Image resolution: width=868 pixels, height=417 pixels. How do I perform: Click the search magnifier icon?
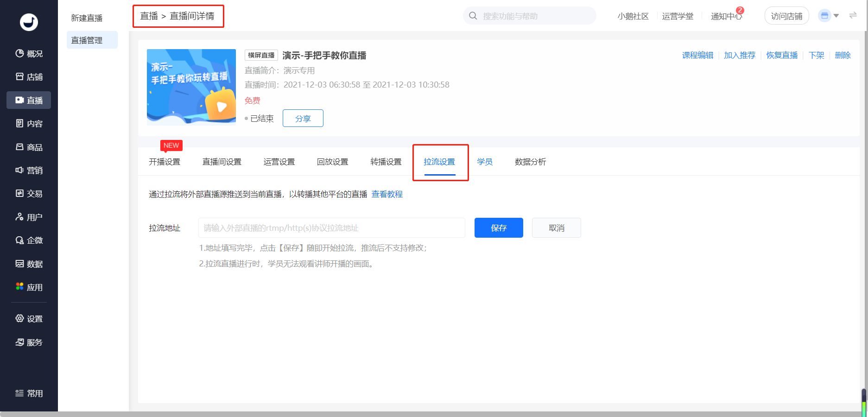[x=473, y=16]
